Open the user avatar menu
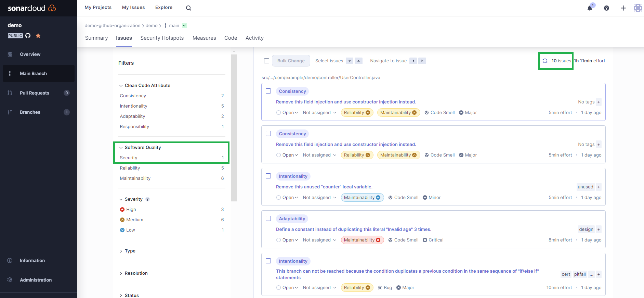644x298 pixels. click(x=638, y=8)
